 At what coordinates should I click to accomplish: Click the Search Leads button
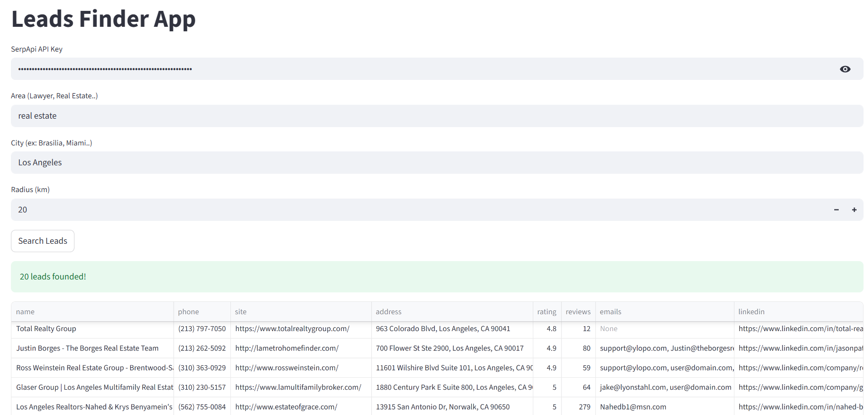click(x=43, y=241)
